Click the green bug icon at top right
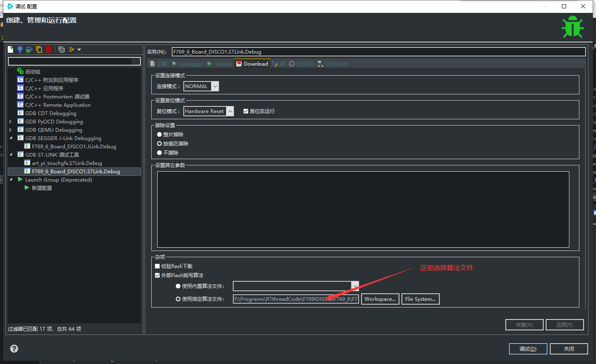The image size is (596, 364). pyautogui.click(x=572, y=26)
